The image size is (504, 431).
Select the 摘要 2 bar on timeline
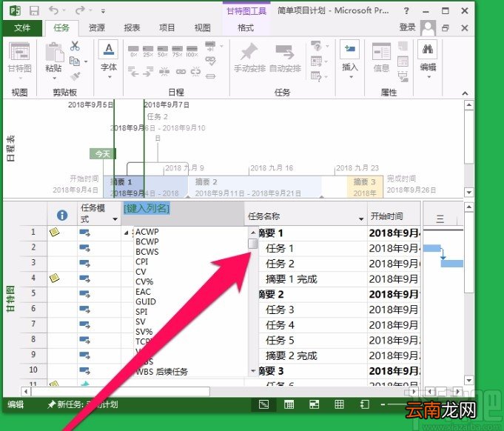[254, 187]
